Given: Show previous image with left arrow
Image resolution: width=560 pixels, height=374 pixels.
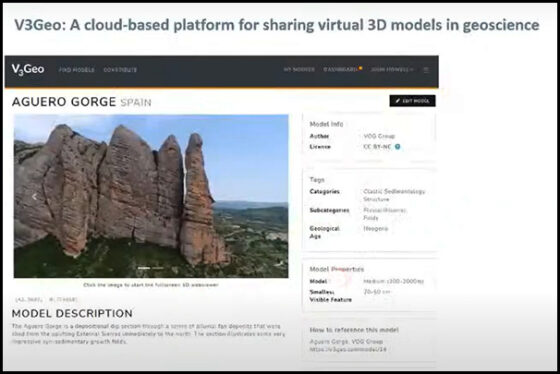Looking at the screenshot, I should (34, 197).
